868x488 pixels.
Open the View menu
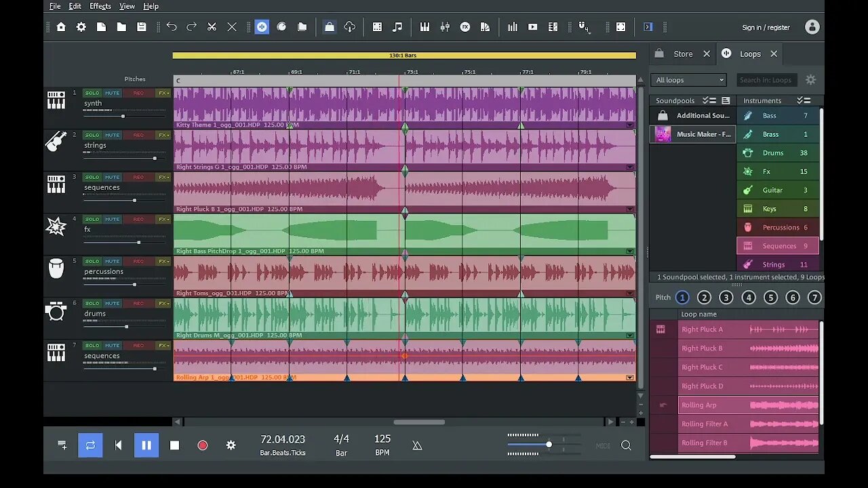[x=127, y=6]
